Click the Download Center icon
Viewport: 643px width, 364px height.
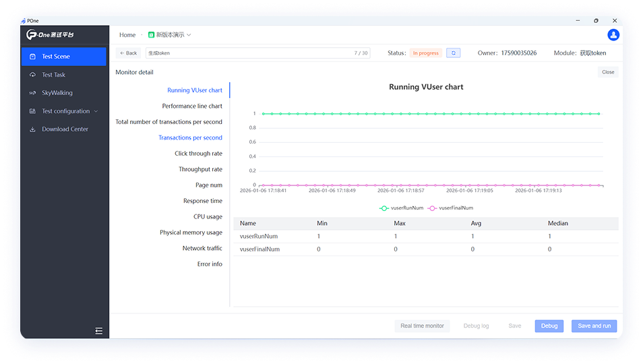click(32, 129)
